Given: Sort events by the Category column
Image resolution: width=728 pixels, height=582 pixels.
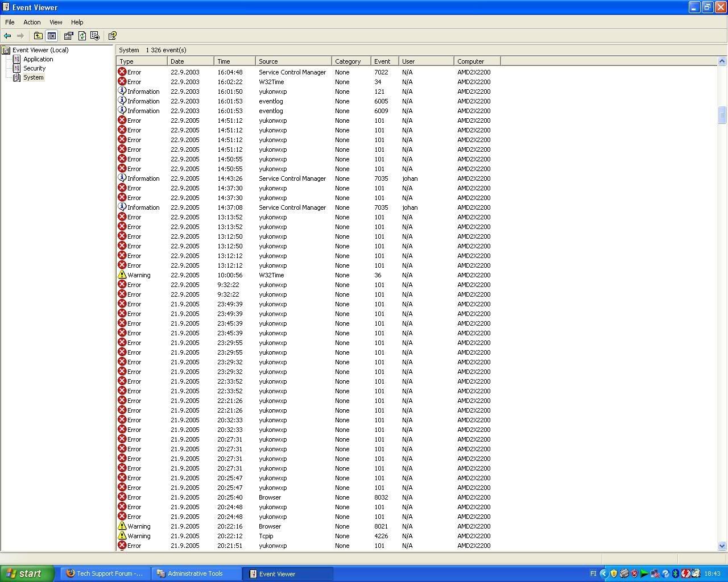Looking at the screenshot, I should [351, 61].
